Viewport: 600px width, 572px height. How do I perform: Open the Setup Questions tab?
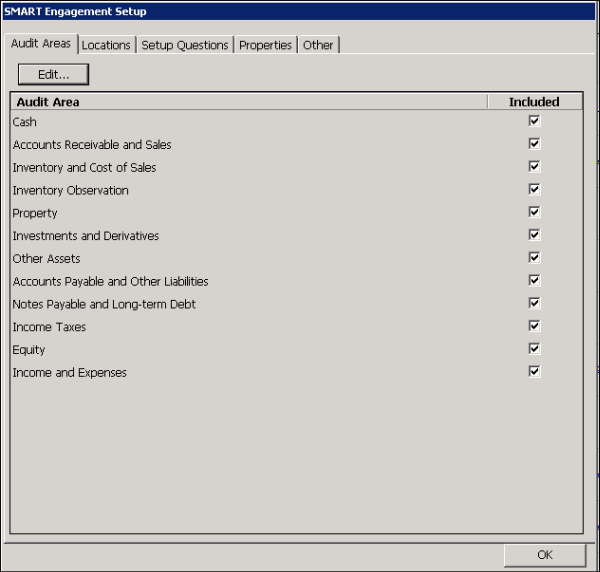tap(185, 45)
